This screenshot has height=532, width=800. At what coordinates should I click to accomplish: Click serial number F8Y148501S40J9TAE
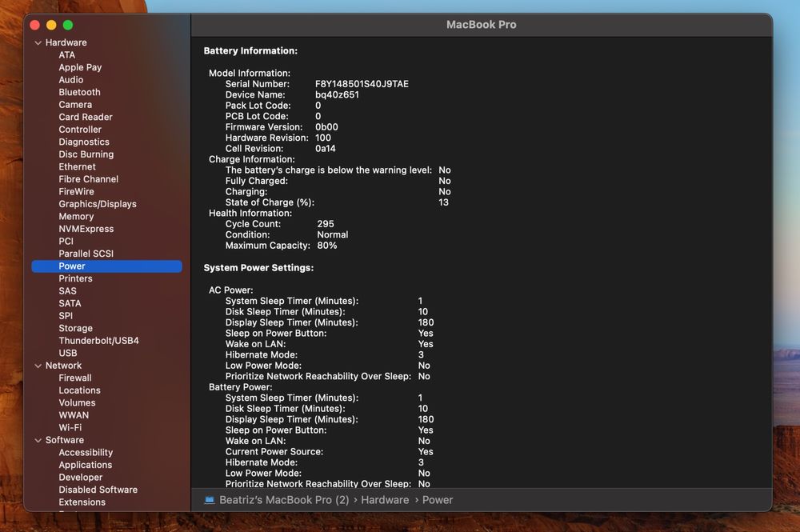point(362,84)
